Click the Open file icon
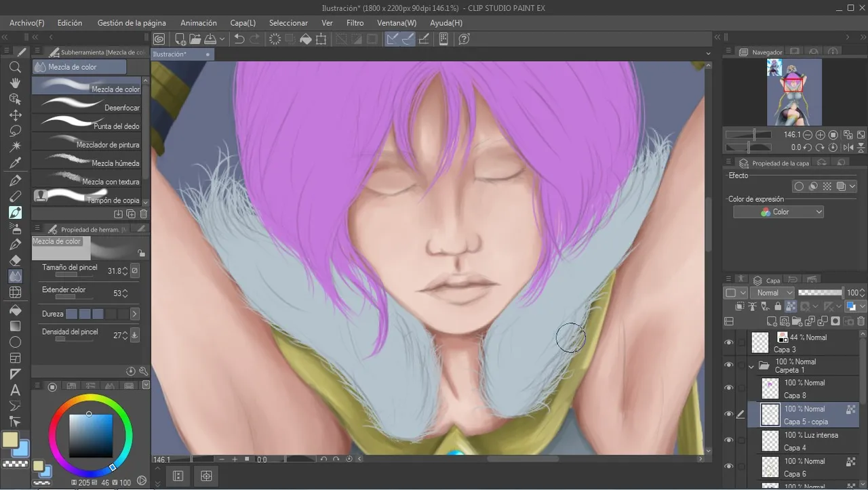 point(195,39)
